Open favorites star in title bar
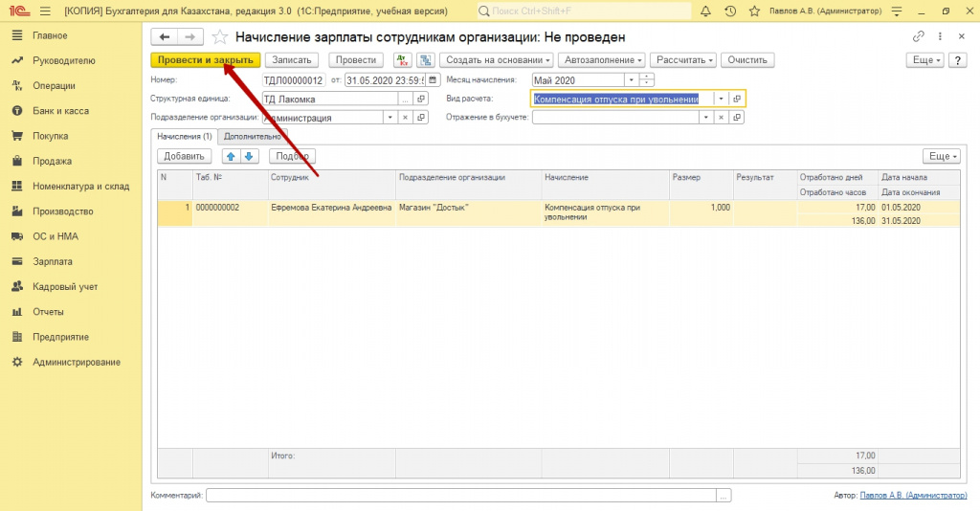This screenshot has width=980, height=511. [754, 11]
